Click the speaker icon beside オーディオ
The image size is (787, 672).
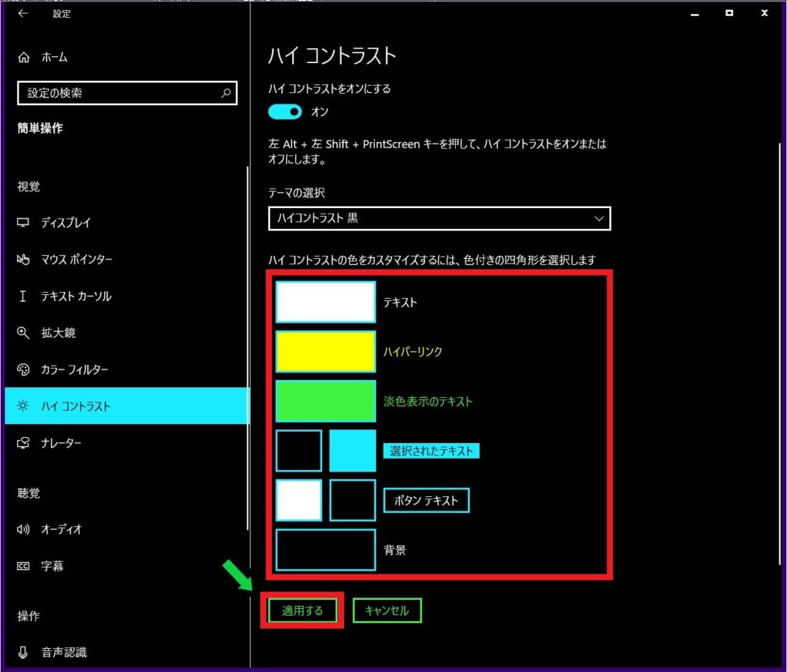point(23,529)
